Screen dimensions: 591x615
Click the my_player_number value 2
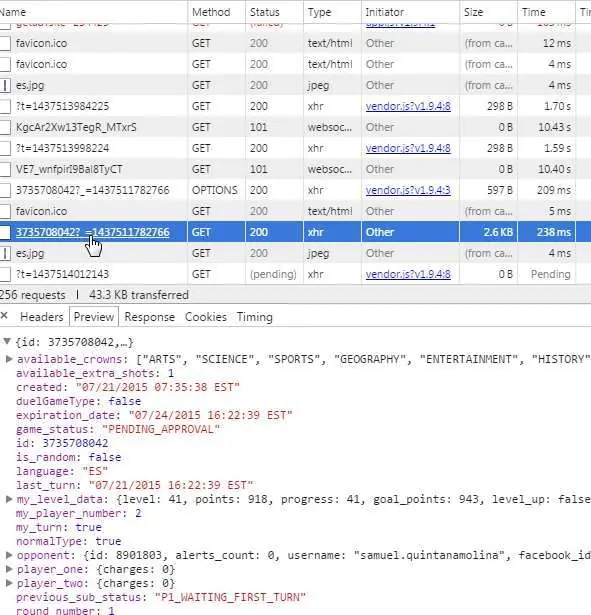(x=138, y=513)
